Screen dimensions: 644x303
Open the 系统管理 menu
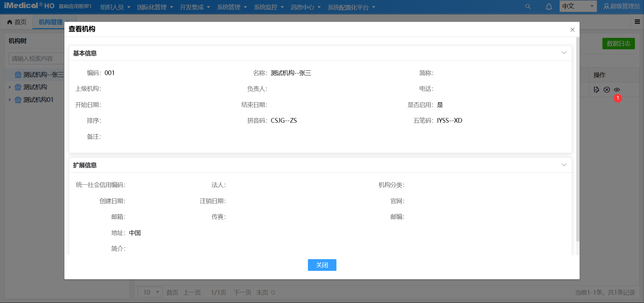tap(231, 7)
